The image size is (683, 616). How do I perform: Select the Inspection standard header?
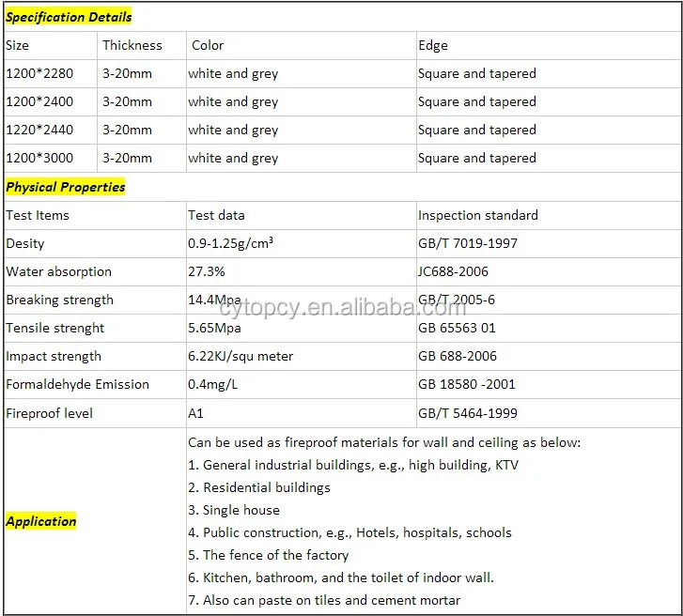[x=478, y=215]
